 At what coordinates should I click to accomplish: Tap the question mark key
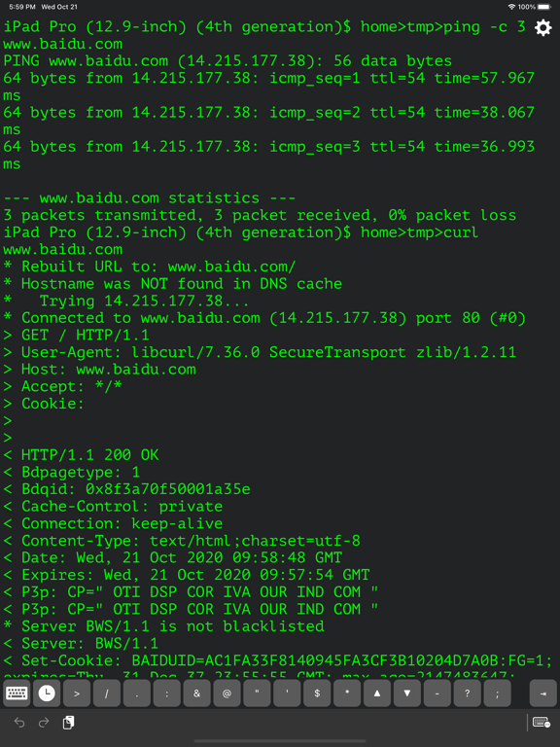[x=467, y=694]
